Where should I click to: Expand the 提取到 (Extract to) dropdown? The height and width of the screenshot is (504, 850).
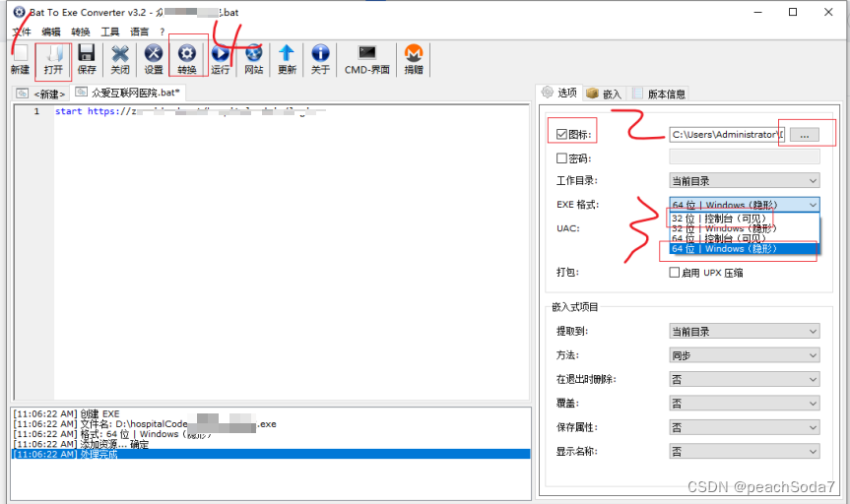(745, 331)
